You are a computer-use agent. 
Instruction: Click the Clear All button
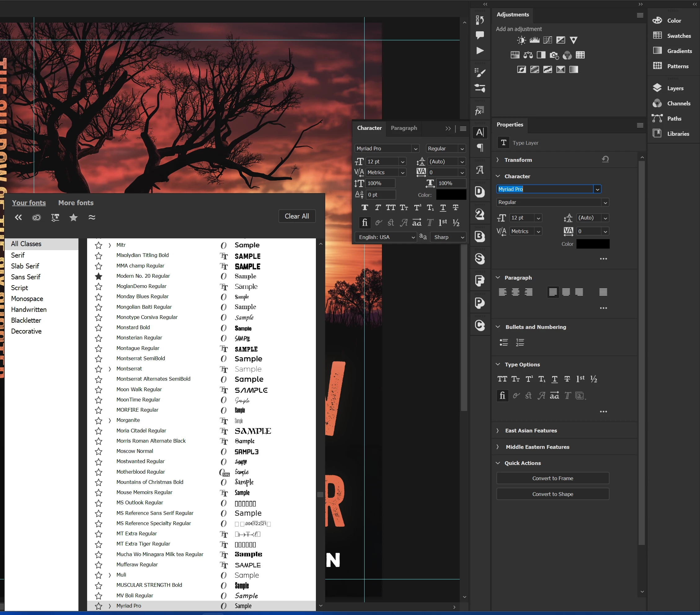coord(297,216)
